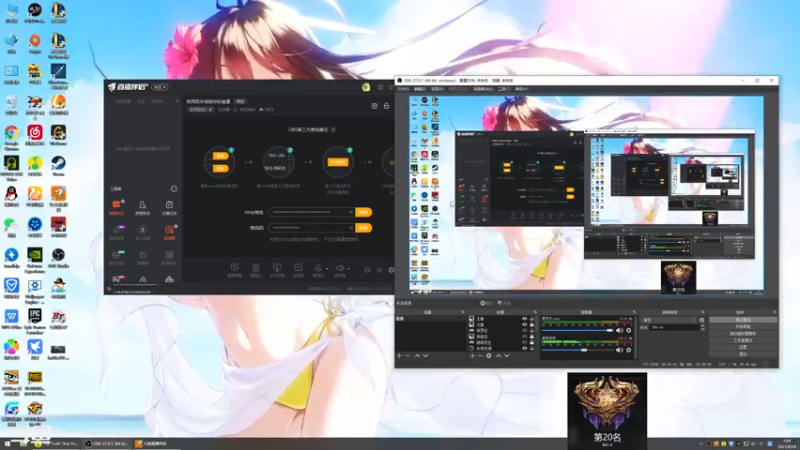Viewport: 800px width, 450px height.
Task: Click Start Recording button in OBS Controls
Action: point(743,327)
